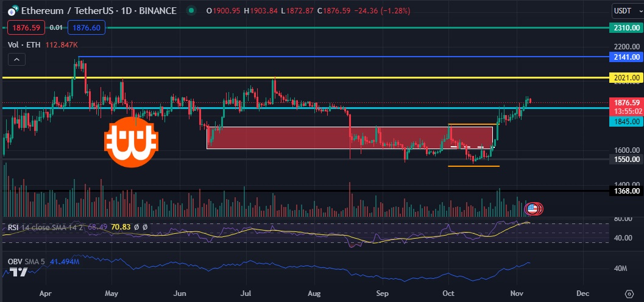Click the TradingView logo

tap(18, 272)
